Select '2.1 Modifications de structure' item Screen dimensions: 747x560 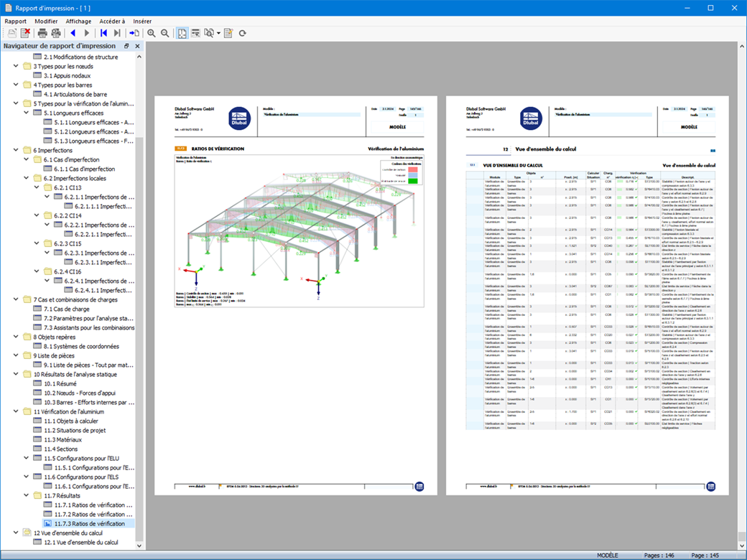(x=80, y=57)
